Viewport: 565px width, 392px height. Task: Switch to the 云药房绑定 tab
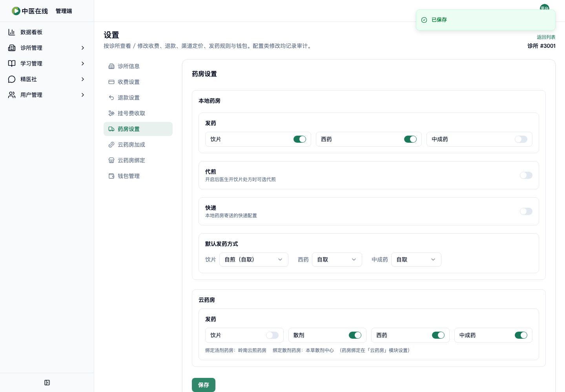138,160
